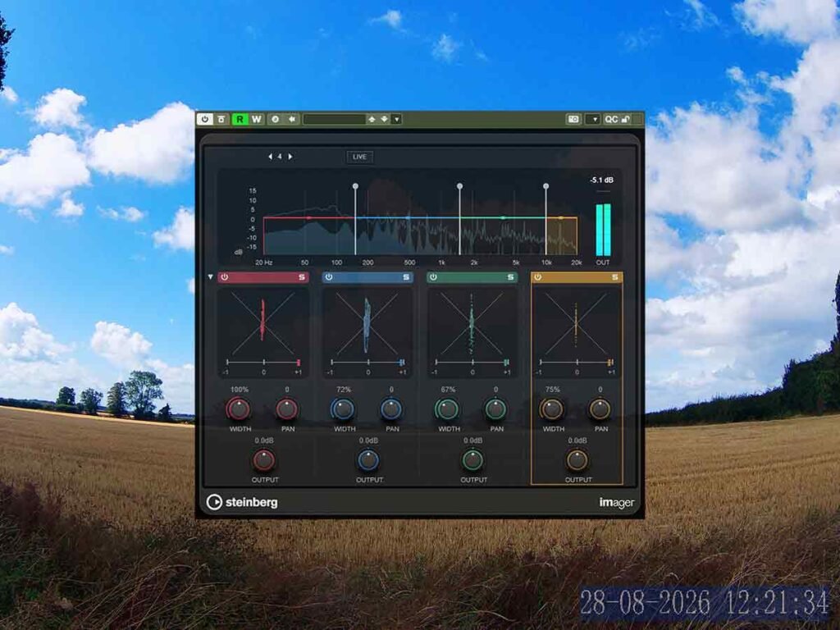Enable Read automation R button
Image resolution: width=840 pixels, height=630 pixels.
[240, 119]
